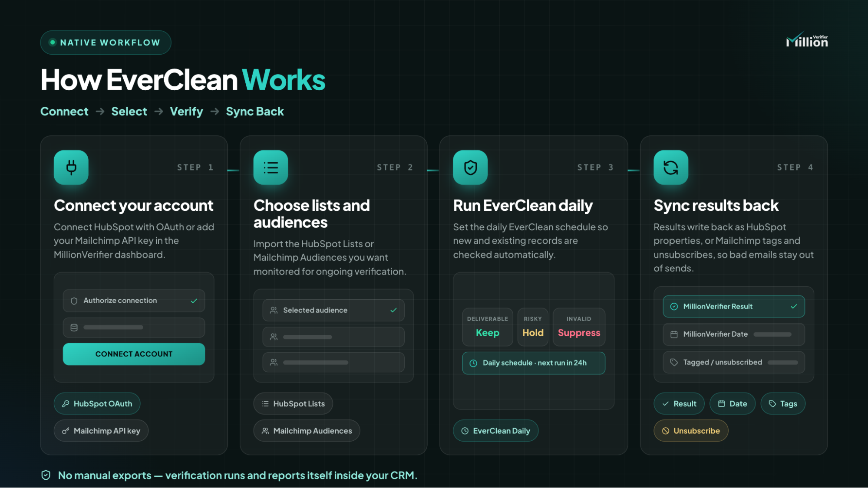
Task: Click the shield icon beside No manual exports
Action: point(46,475)
